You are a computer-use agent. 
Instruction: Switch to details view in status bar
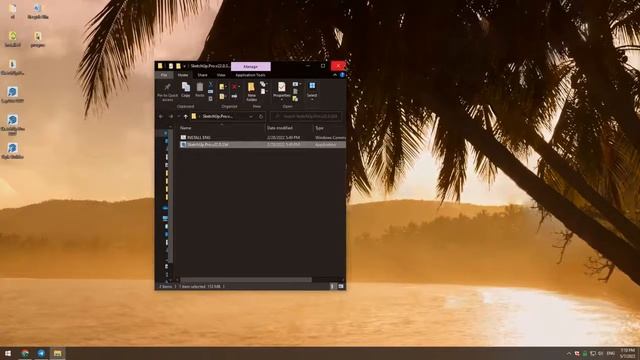point(332,287)
